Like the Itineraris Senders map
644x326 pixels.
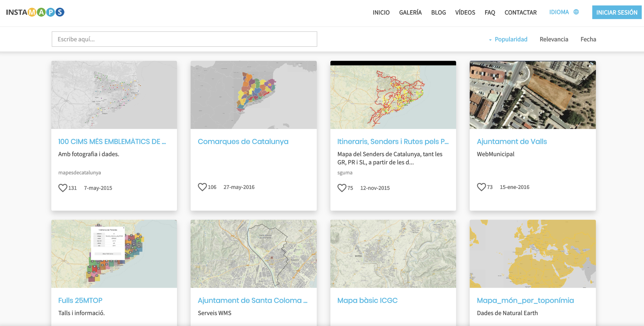tap(342, 188)
